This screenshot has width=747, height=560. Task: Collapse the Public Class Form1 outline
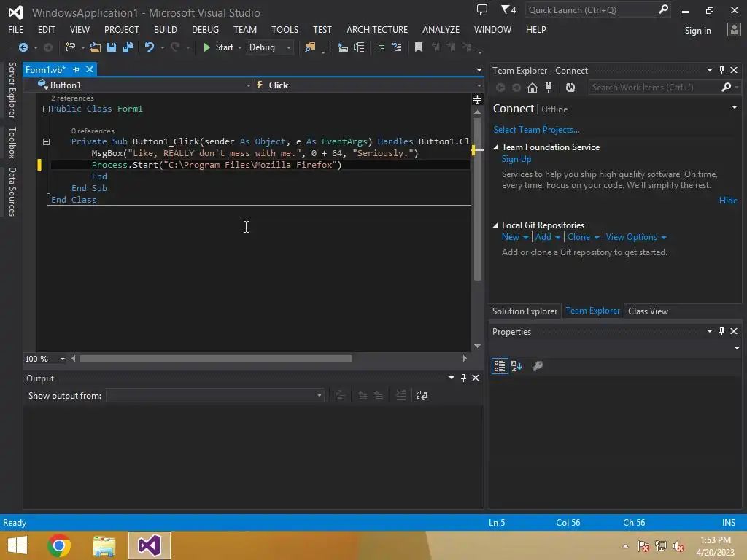[46, 109]
